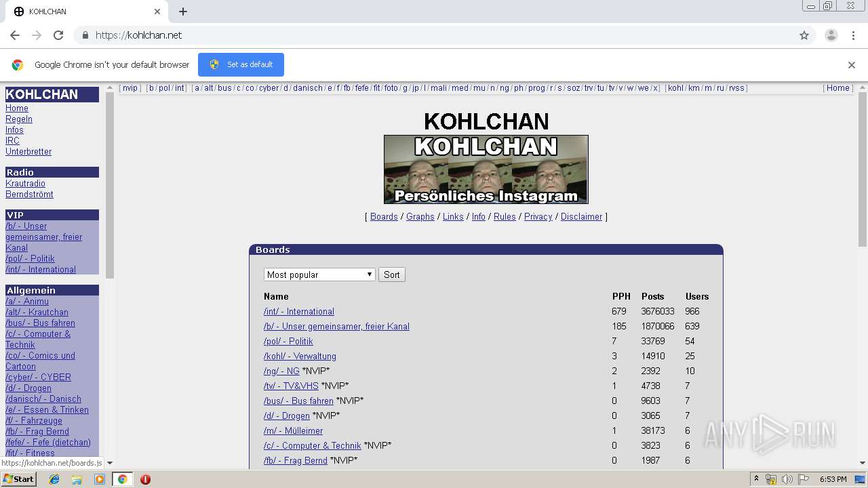Open /m/ - Mülleimer board
This screenshot has height=488, width=868.
(293, 431)
